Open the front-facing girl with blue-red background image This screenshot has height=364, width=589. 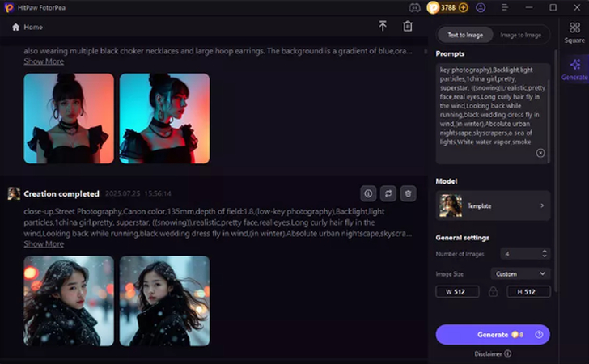point(69,118)
